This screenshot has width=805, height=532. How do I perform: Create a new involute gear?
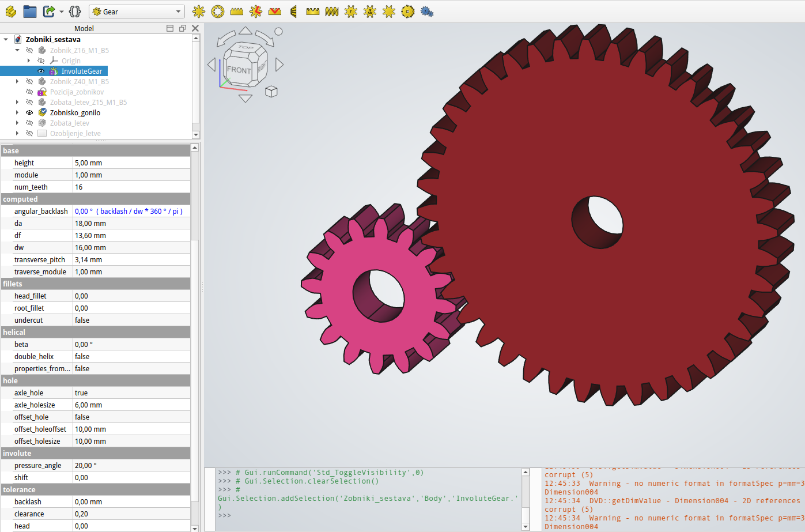(x=199, y=11)
